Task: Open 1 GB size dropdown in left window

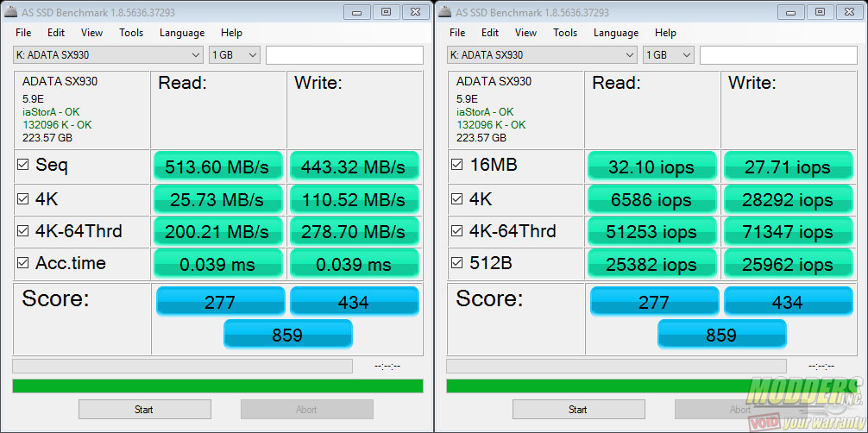Action: [x=234, y=55]
